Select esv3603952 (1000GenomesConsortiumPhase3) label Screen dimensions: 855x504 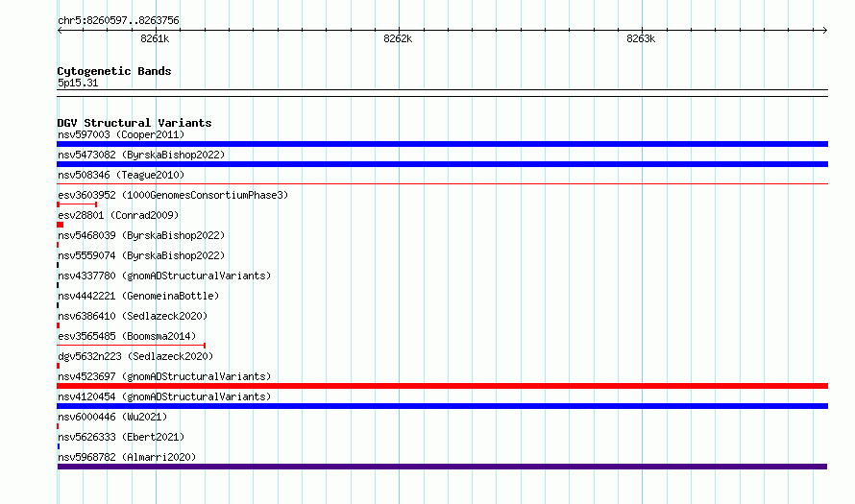coord(173,195)
